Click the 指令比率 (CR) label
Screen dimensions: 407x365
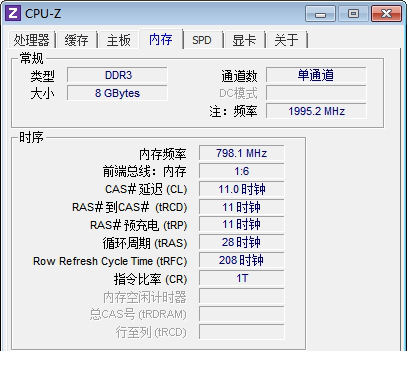[x=150, y=279]
